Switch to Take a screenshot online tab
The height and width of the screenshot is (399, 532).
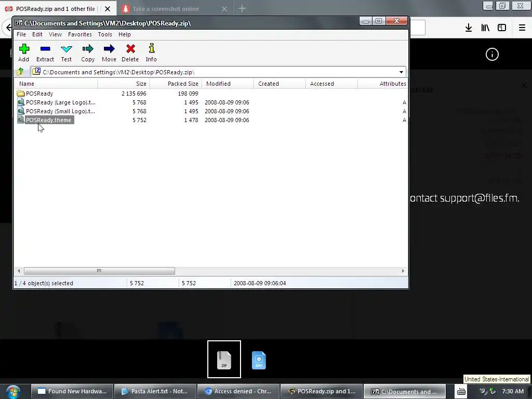click(x=175, y=9)
